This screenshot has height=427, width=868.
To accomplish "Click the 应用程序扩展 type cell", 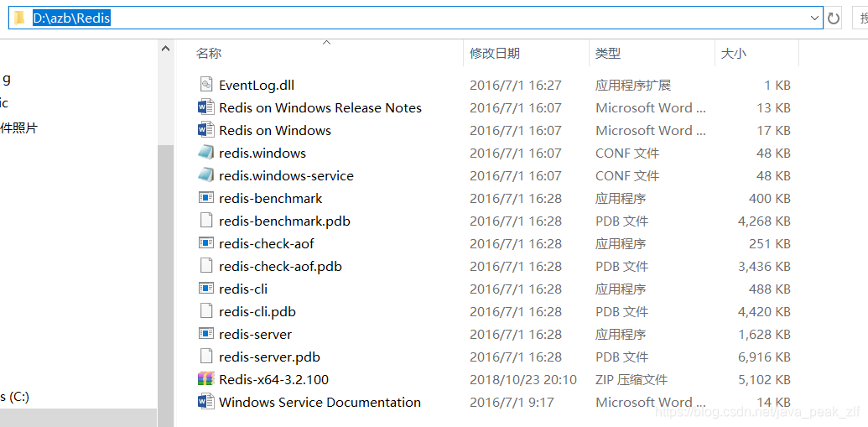I will [x=633, y=85].
